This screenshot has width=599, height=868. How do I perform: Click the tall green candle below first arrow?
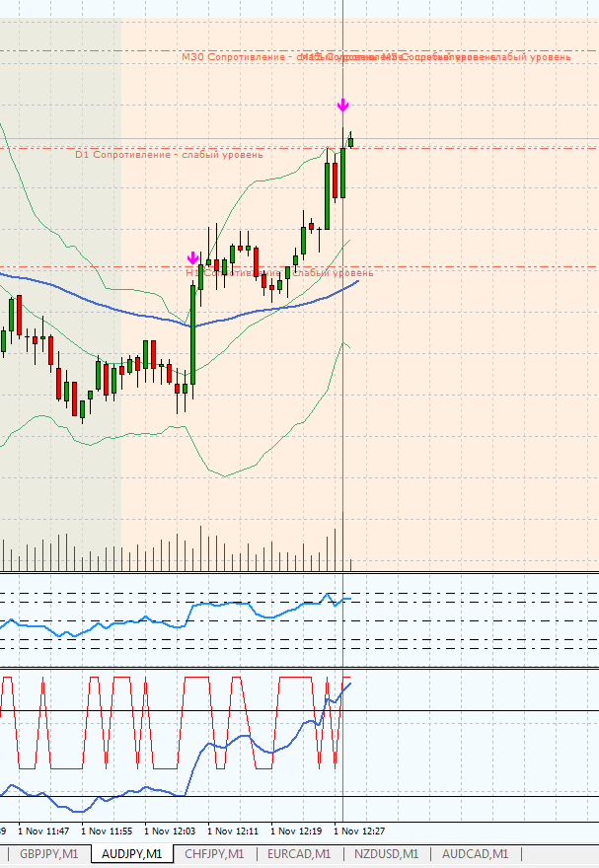pyautogui.click(x=193, y=330)
